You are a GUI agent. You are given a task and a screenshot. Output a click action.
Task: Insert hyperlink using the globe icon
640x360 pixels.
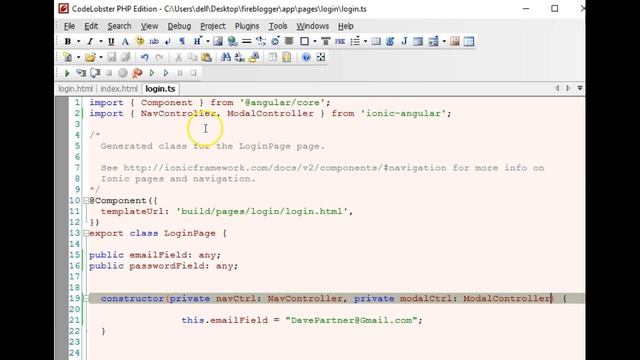click(x=232, y=41)
